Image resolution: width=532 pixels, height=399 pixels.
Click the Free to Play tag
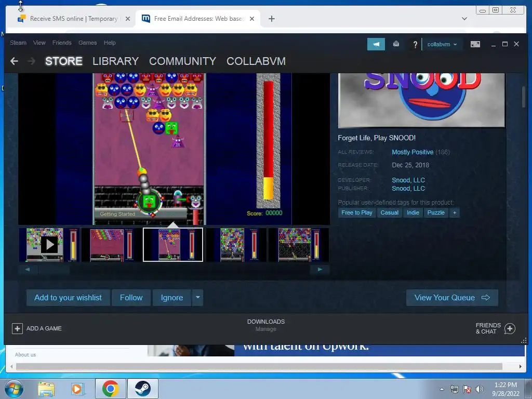pyautogui.click(x=356, y=212)
